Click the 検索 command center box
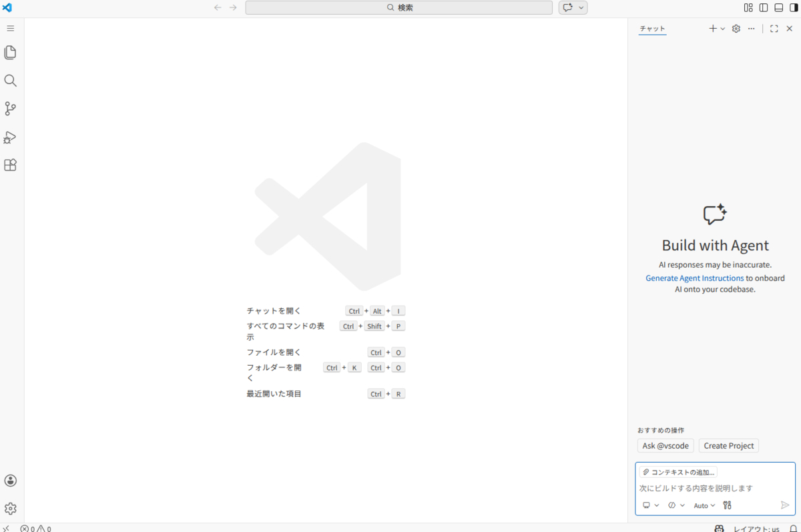This screenshot has height=532, width=801. coord(398,7)
